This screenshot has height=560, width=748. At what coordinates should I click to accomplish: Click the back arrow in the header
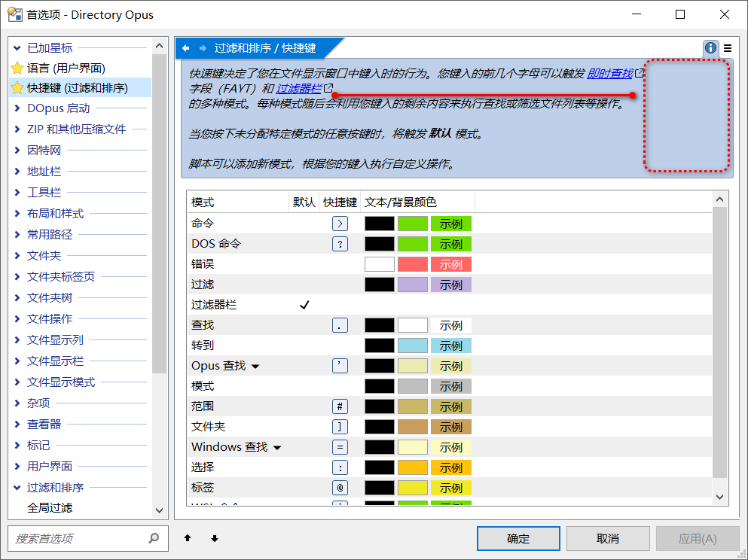[186, 48]
